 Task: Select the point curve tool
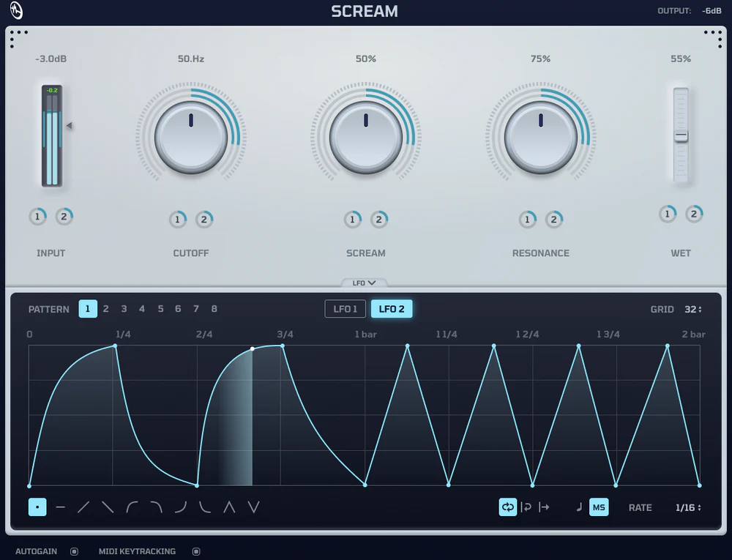pos(37,507)
